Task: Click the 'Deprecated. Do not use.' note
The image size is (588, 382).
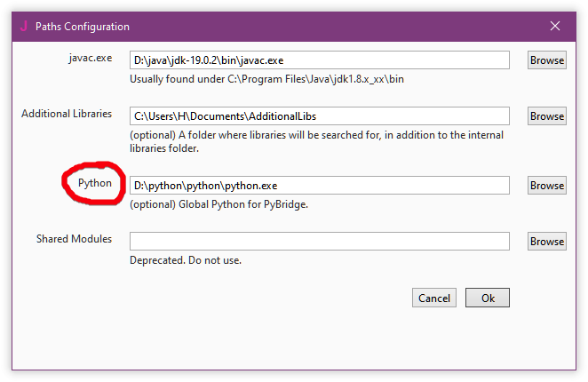Action: pos(186,260)
